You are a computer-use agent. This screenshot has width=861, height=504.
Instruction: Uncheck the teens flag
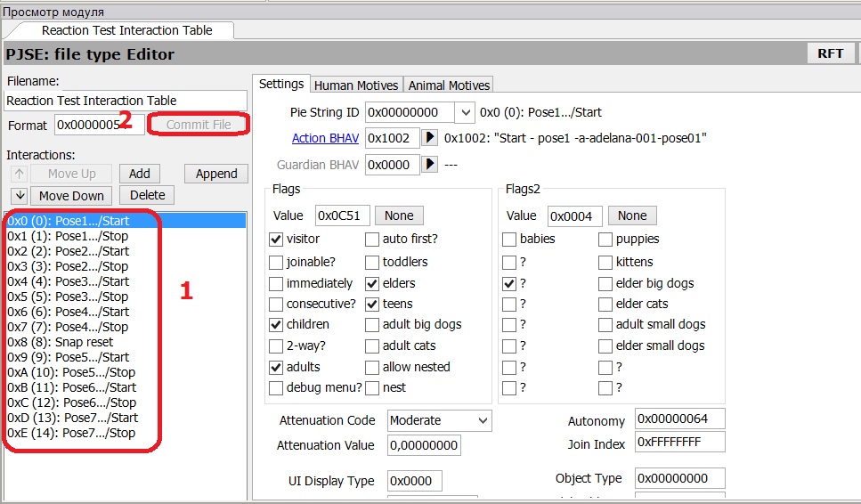(373, 305)
